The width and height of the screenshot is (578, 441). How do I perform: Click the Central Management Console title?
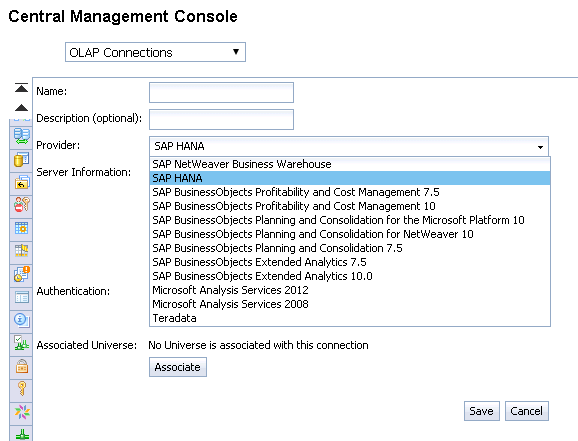[x=123, y=17]
